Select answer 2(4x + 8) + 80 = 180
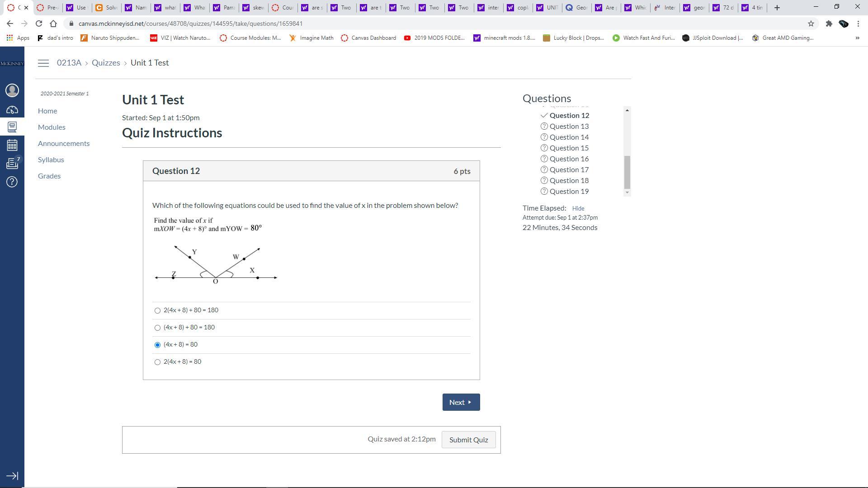Screen dimensions: 868x488 pos(157,310)
